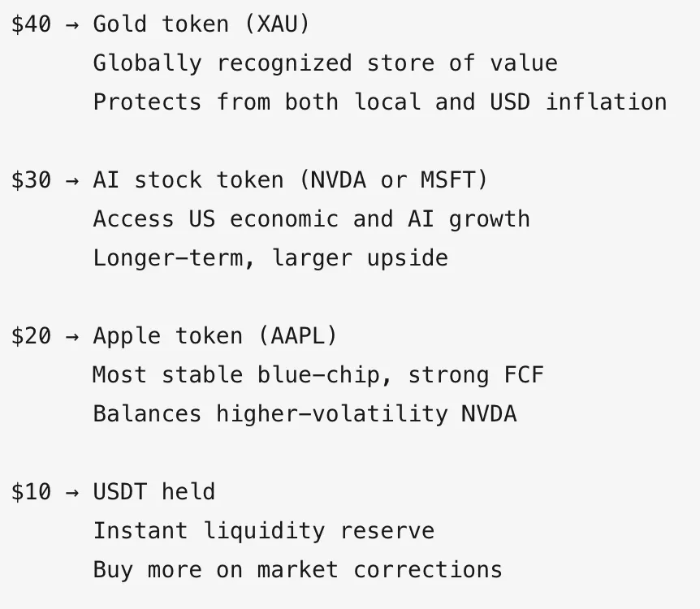Click the "Balances higher-volatility NVDA" line
This screenshot has width=700, height=609.
pyautogui.click(x=305, y=414)
